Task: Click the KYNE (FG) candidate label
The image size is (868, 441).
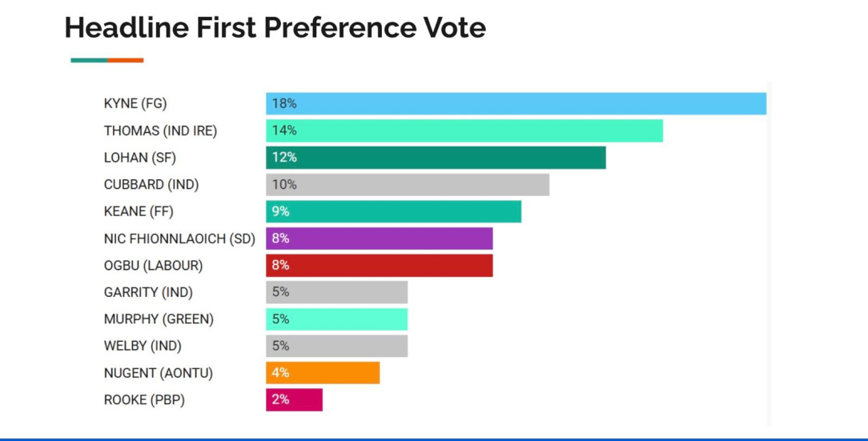Action: coord(135,103)
